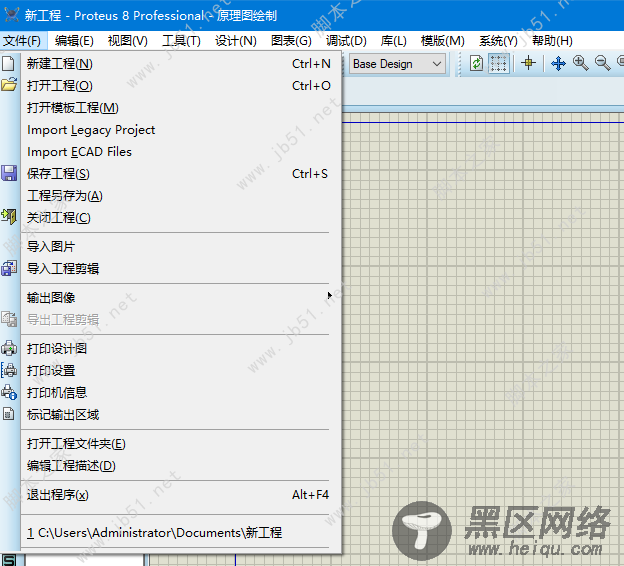This screenshot has width=624, height=566.
Task: Open the 编辑(E) menu
Action: 74,41
